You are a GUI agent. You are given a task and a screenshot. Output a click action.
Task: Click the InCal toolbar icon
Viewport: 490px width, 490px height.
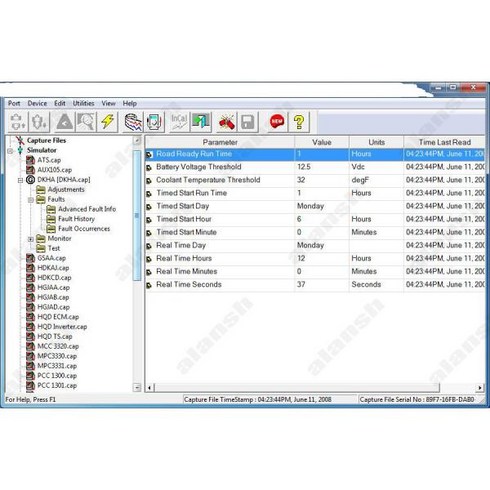[179, 122]
